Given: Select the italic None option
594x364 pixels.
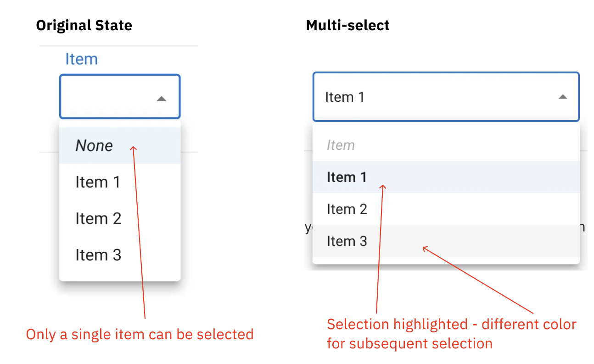Looking at the screenshot, I should [95, 146].
